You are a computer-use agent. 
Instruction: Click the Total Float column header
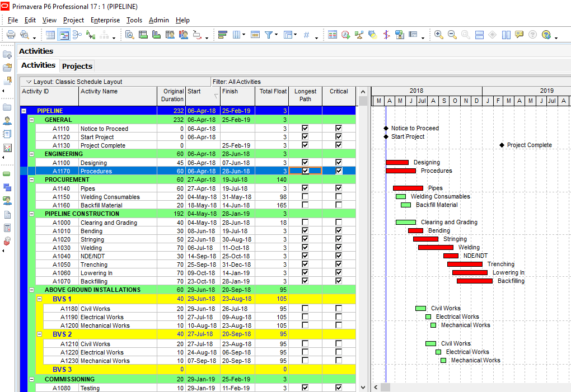[272, 96]
